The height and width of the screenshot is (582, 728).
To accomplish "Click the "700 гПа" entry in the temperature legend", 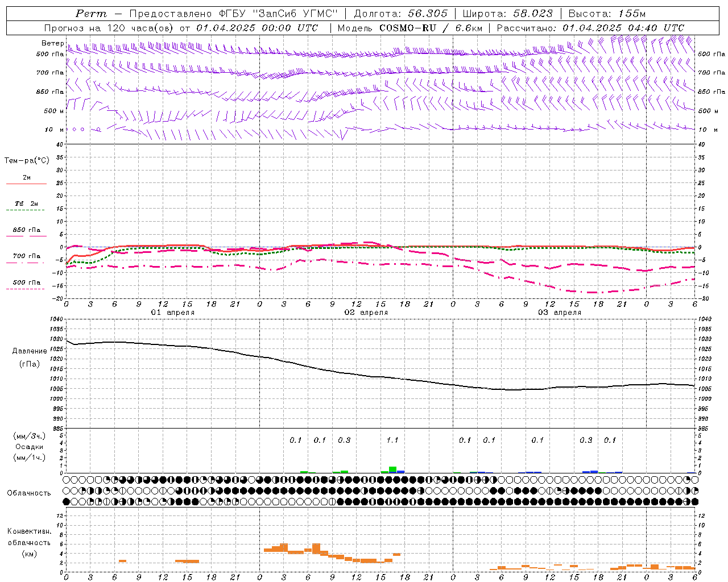I will [27, 256].
